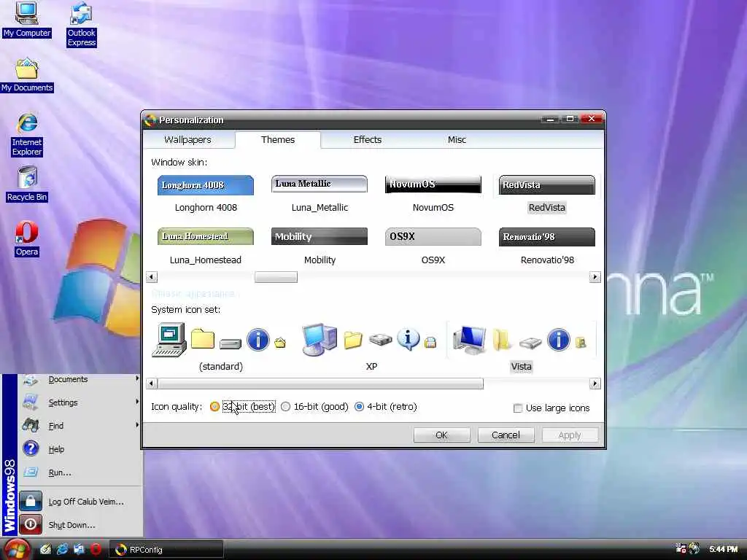Viewport: 747px width, 560px height.
Task: Select the Luna Homestead window skin
Action: 205,246
